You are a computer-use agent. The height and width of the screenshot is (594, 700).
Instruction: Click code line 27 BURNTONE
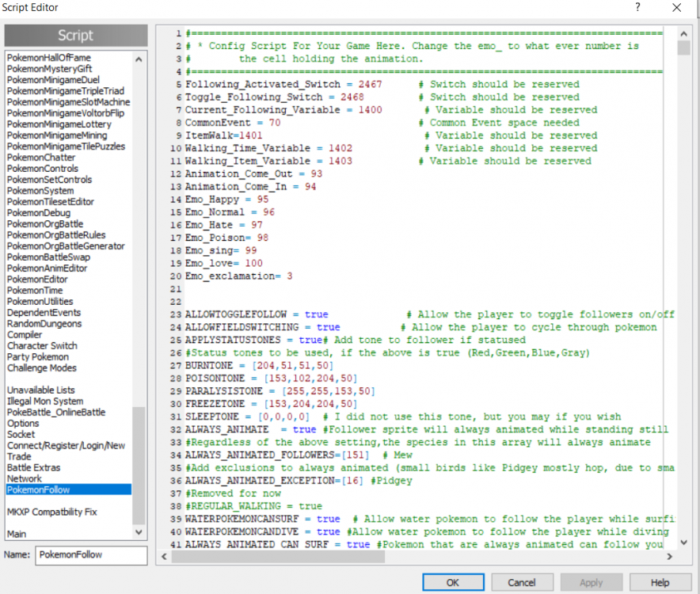[x=260, y=366]
